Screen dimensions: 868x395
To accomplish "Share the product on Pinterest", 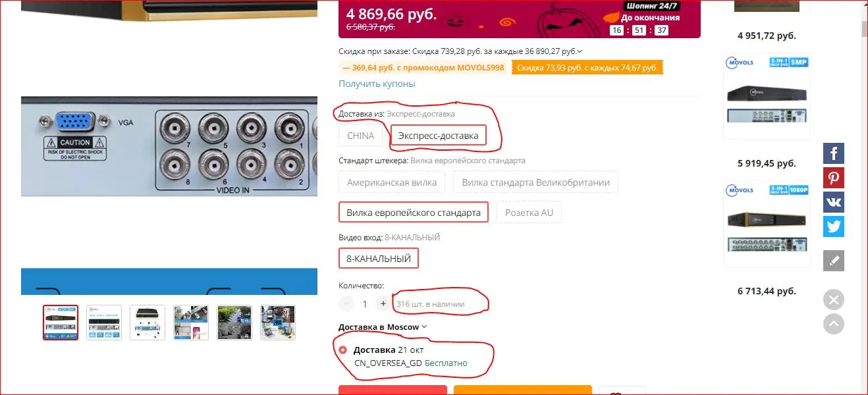I will (x=833, y=178).
